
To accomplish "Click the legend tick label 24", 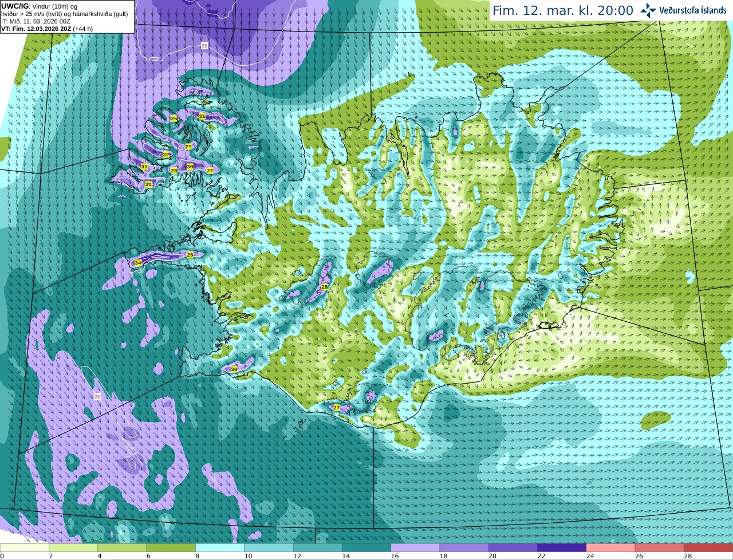I will (x=590, y=556).
